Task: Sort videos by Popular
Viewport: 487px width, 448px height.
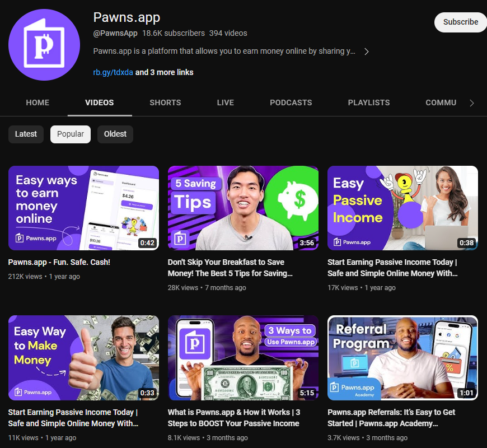Action: [71, 134]
